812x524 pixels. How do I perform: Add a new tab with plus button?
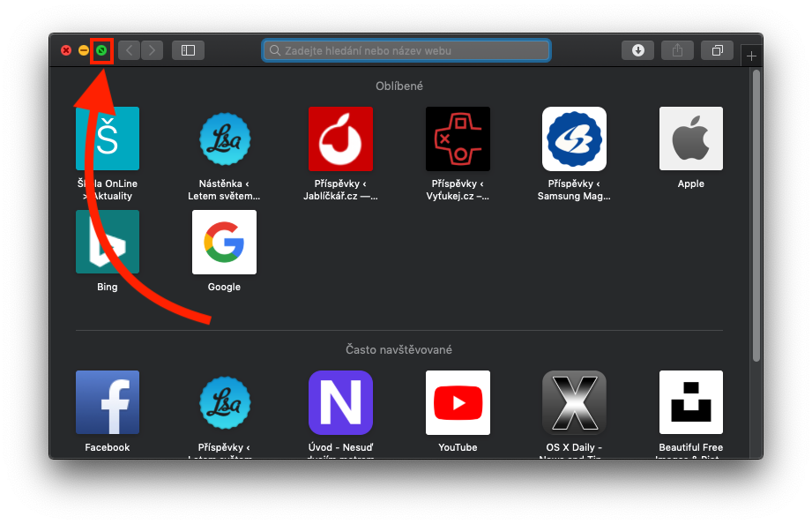pos(751,56)
